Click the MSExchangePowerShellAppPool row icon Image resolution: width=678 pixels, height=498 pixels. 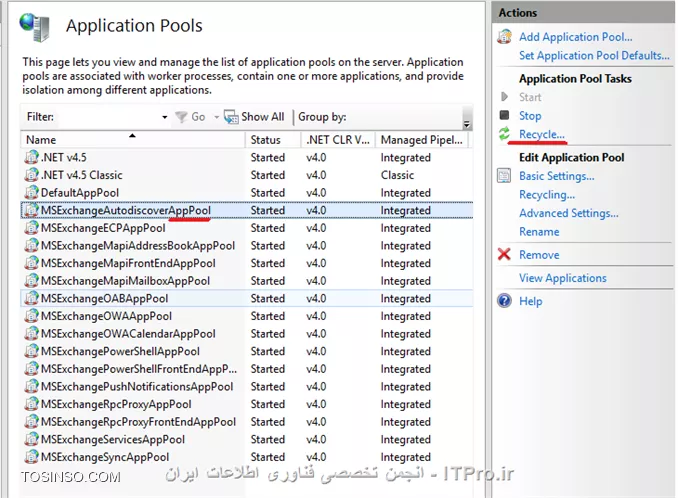coord(31,351)
